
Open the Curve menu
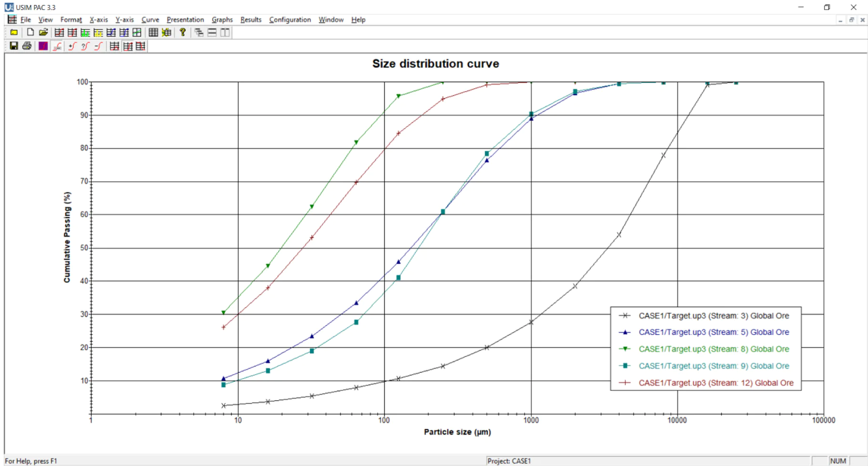(x=150, y=20)
